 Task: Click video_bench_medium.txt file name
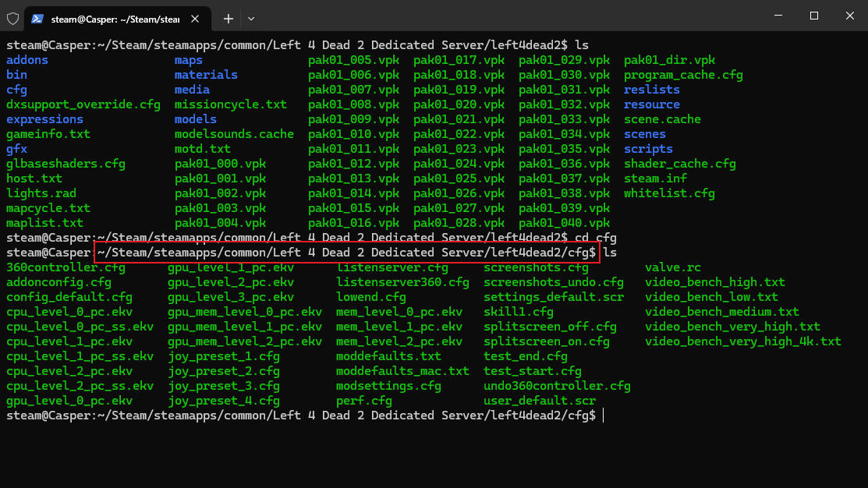click(x=722, y=312)
